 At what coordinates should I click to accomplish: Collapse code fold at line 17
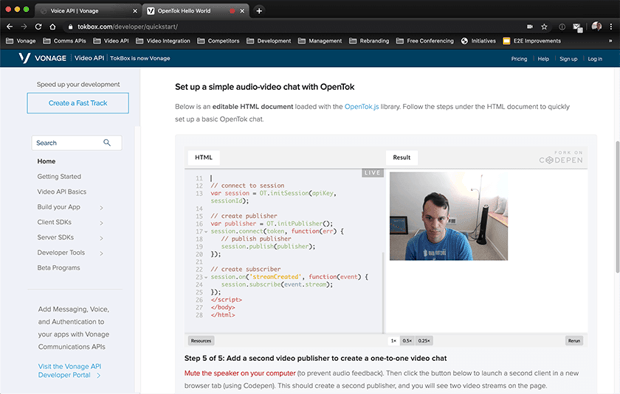click(206, 231)
